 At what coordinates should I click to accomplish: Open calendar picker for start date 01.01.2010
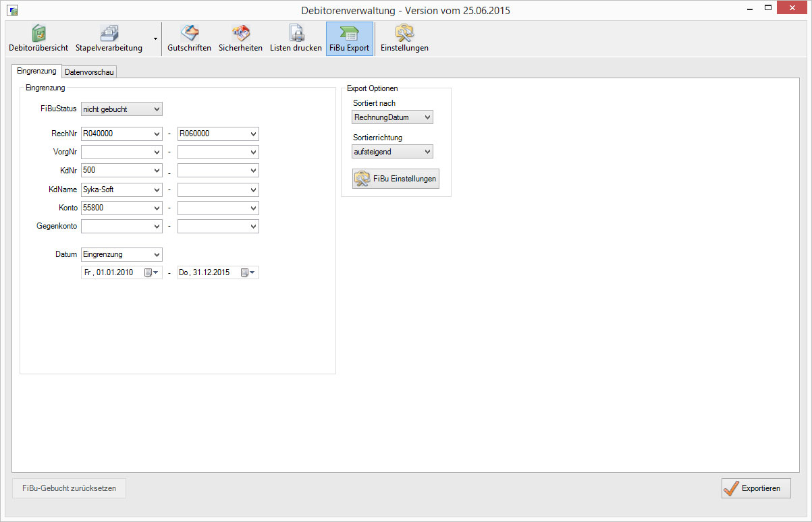tap(149, 272)
